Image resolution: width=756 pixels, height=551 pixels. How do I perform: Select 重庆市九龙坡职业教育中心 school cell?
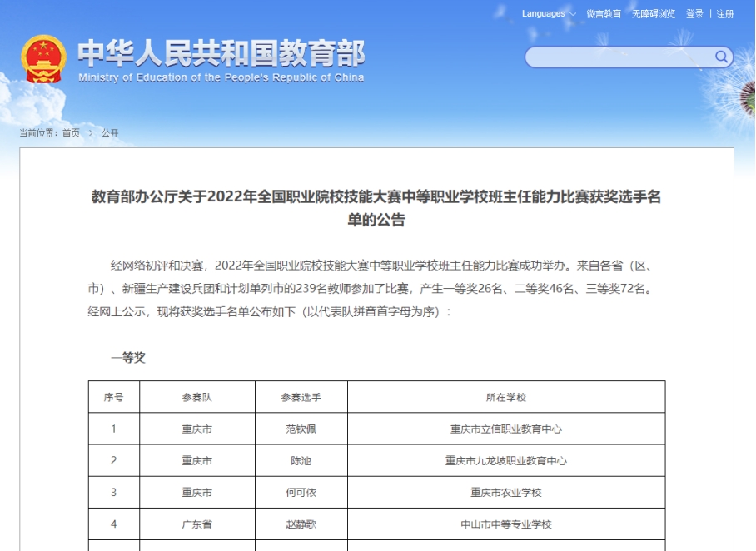click(x=506, y=460)
